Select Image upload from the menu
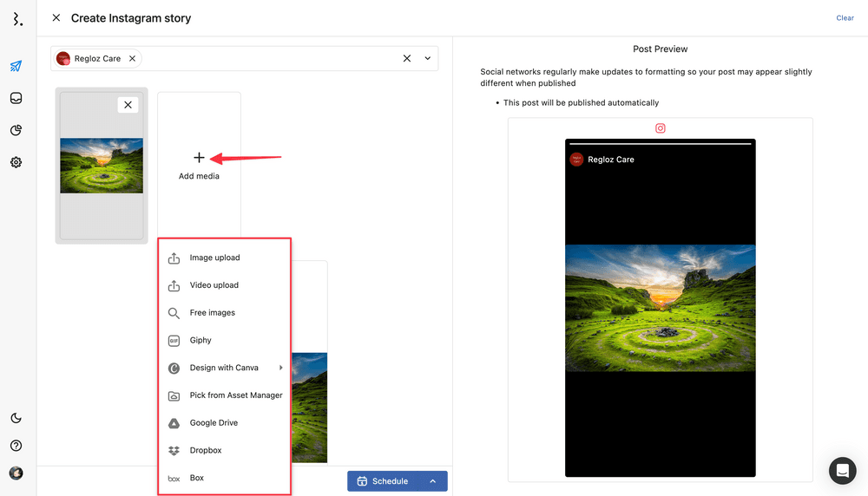The width and height of the screenshot is (868, 496). point(214,258)
